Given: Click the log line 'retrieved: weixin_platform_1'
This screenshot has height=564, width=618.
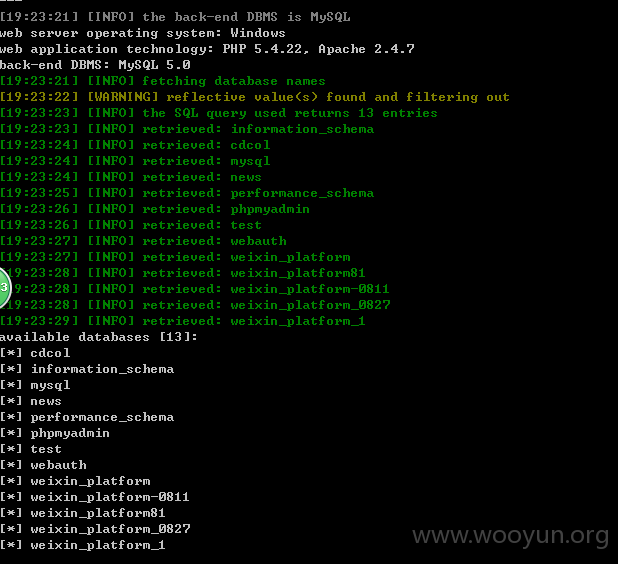Looking at the screenshot, I should (x=183, y=321).
